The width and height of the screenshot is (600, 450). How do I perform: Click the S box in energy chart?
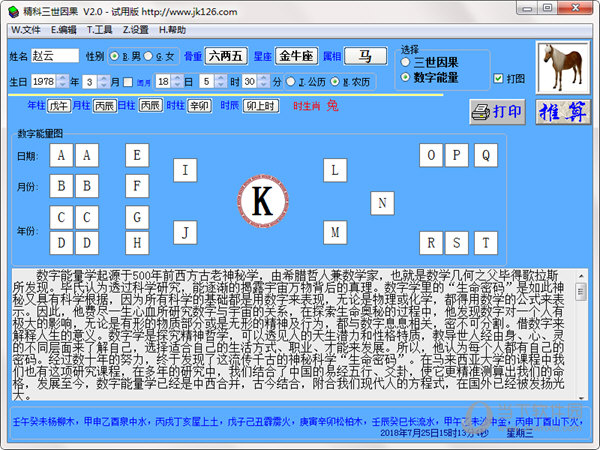[457, 243]
